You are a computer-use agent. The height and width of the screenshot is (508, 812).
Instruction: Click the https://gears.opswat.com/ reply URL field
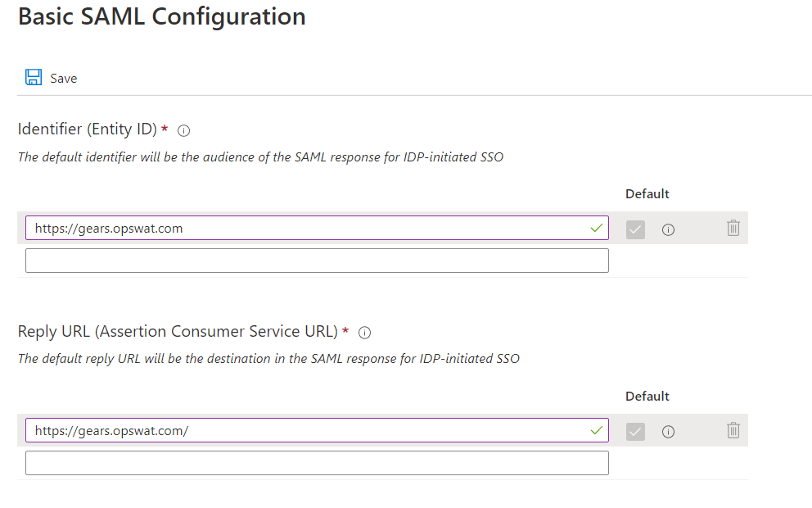pos(317,430)
